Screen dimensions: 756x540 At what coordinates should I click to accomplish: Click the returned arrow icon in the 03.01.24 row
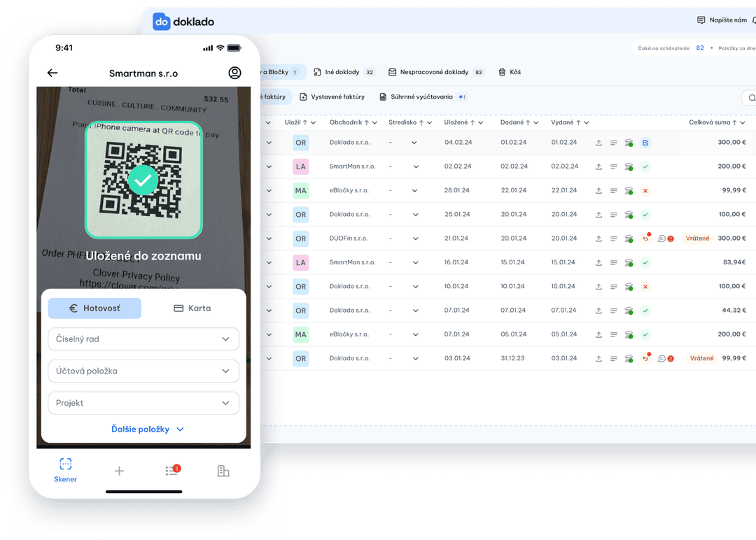pyautogui.click(x=645, y=358)
